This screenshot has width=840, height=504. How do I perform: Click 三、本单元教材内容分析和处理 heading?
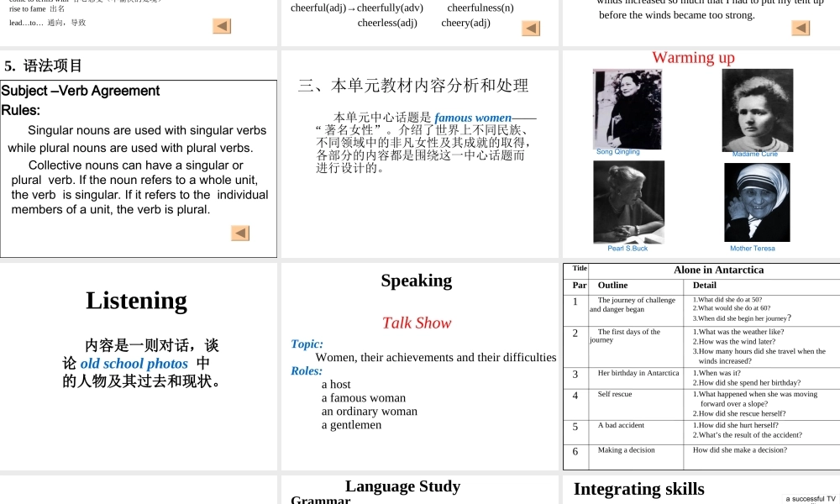tap(413, 85)
